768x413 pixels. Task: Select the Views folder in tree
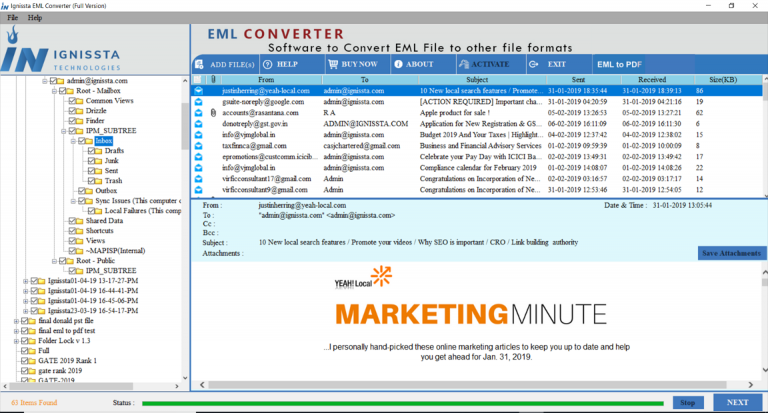pyautogui.click(x=95, y=241)
